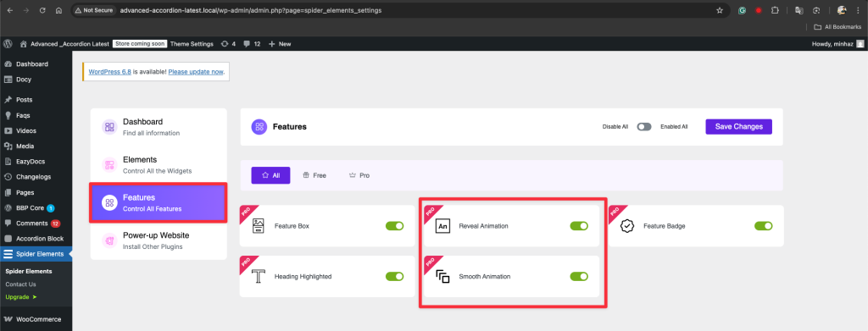Click the Store coming soon badge
The height and width of the screenshot is (331, 868).
coord(140,44)
